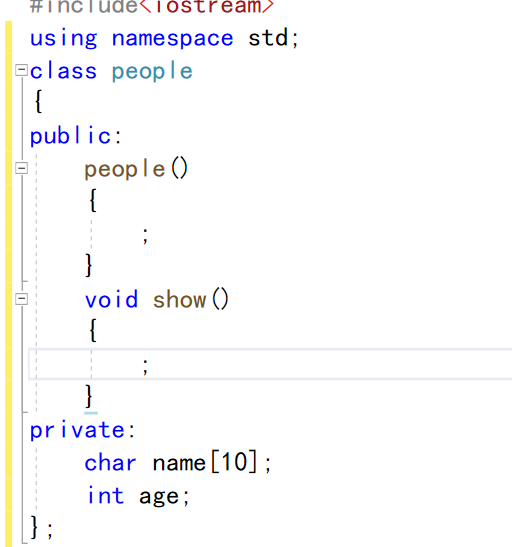The width and height of the screenshot is (512, 547).
Task: Click the 'people' class name after class
Action: point(152,72)
